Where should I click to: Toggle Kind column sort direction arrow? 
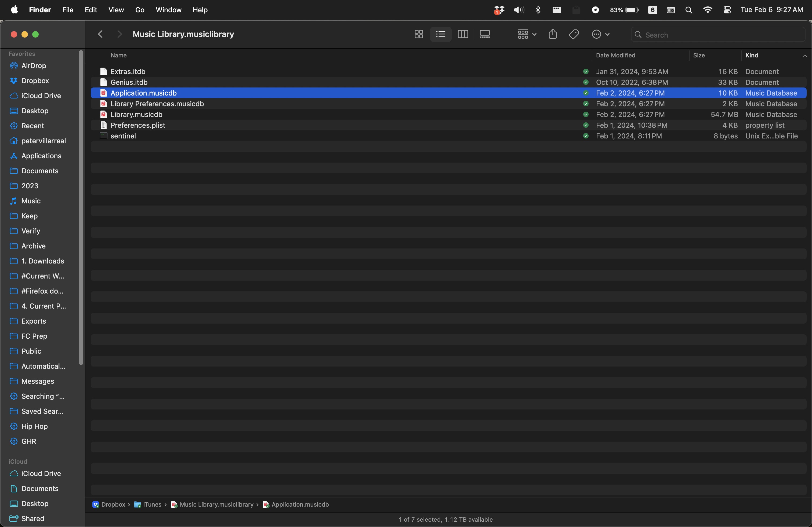[x=804, y=56]
